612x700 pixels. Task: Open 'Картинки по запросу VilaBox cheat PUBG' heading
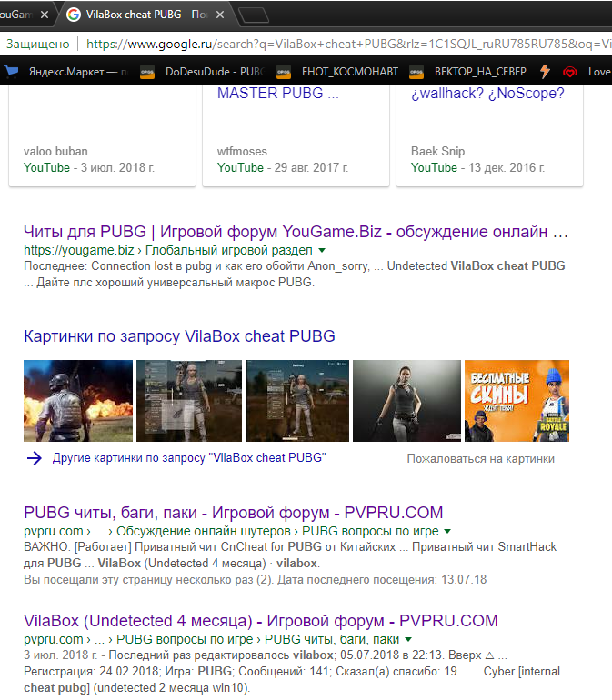(x=179, y=336)
